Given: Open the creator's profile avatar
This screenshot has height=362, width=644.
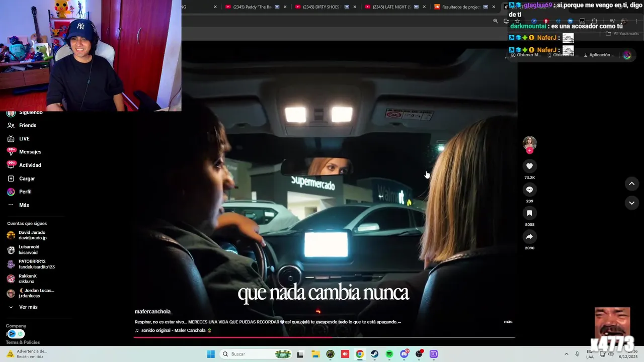Looking at the screenshot, I should (529, 143).
